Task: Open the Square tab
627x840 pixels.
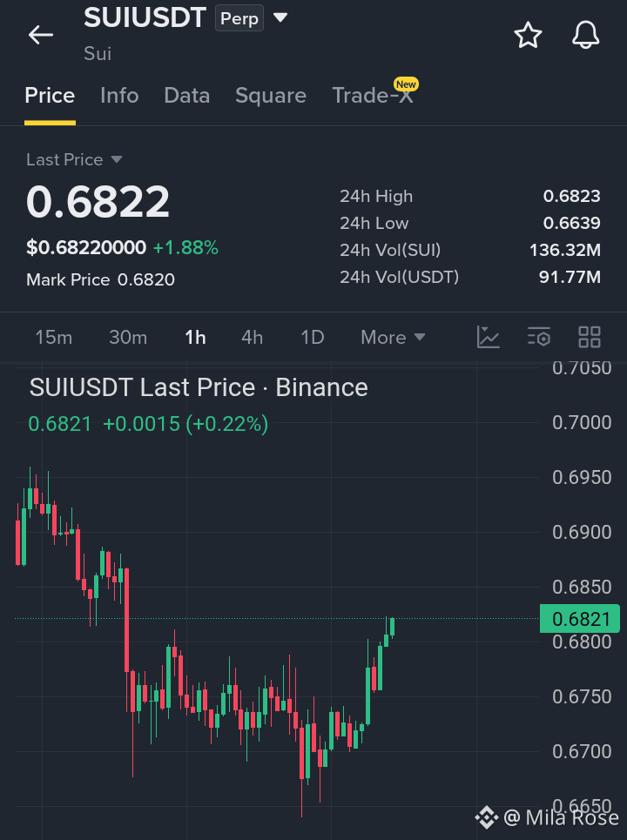Action: [271, 96]
